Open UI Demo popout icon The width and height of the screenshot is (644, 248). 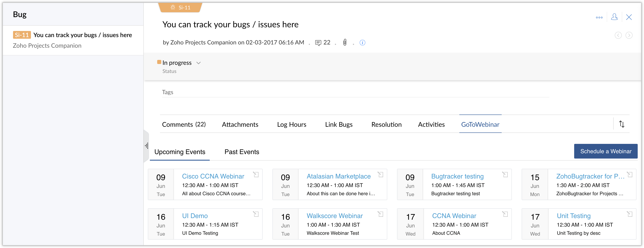[256, 214]
